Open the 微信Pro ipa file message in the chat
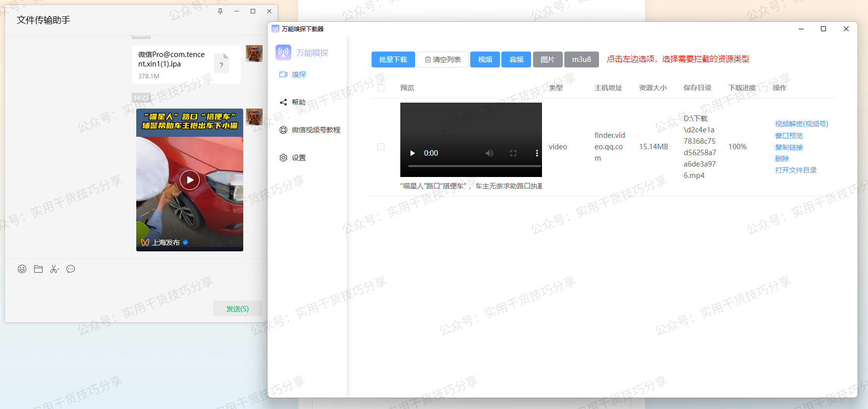Viewport: 868px width, 409px height. coord(186,64)
